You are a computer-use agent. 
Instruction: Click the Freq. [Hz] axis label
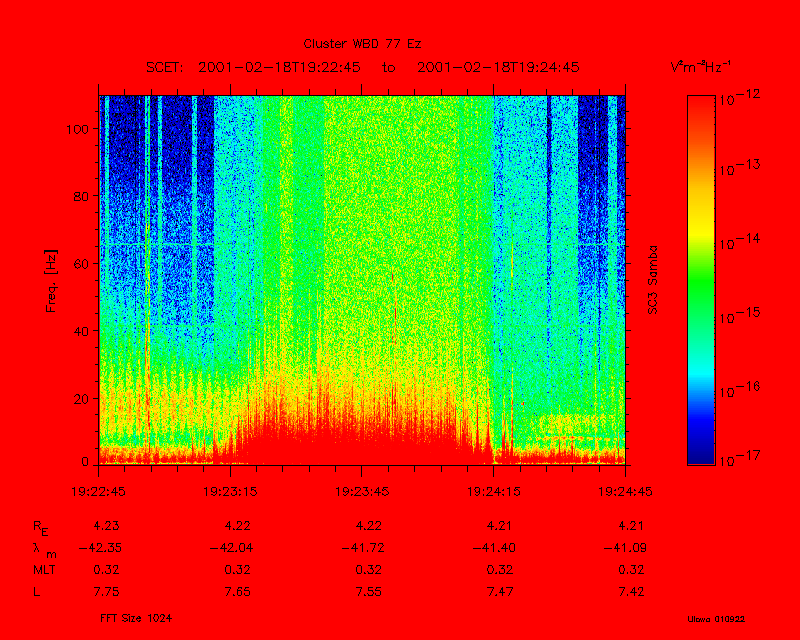click(x=50, y=283)
